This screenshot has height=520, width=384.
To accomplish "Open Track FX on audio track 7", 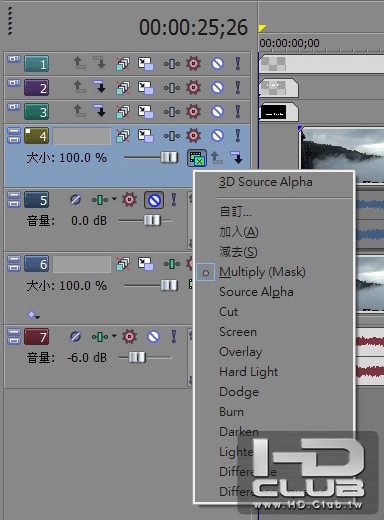I will pos(100,337).
